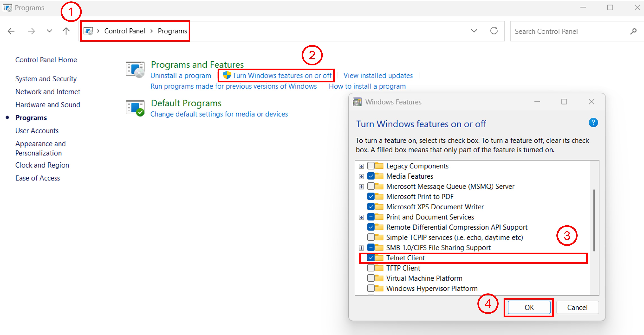Uncheck the Media Features checkbox
The height and width of the screenshot is (335, 644).
(x=371, y=176)
